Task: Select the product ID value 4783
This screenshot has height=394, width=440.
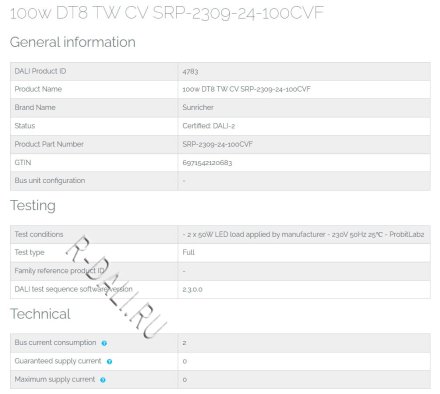Action: point(190,71)
